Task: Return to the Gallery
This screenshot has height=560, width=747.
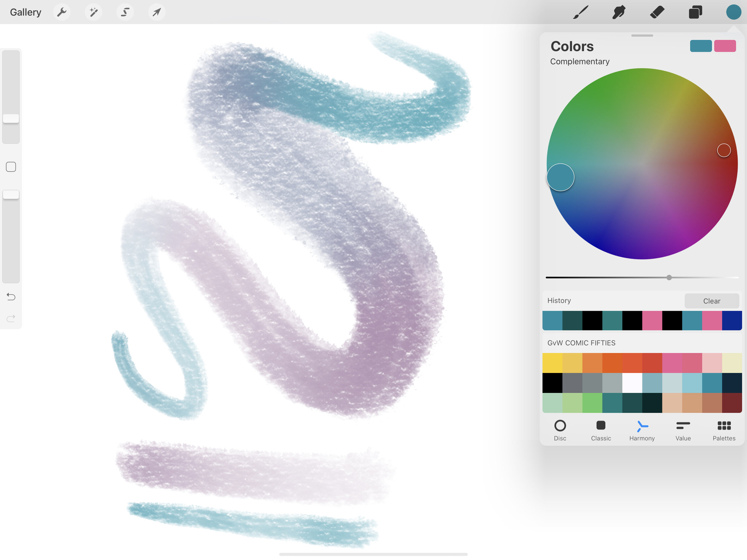Action: pos(26,13)
